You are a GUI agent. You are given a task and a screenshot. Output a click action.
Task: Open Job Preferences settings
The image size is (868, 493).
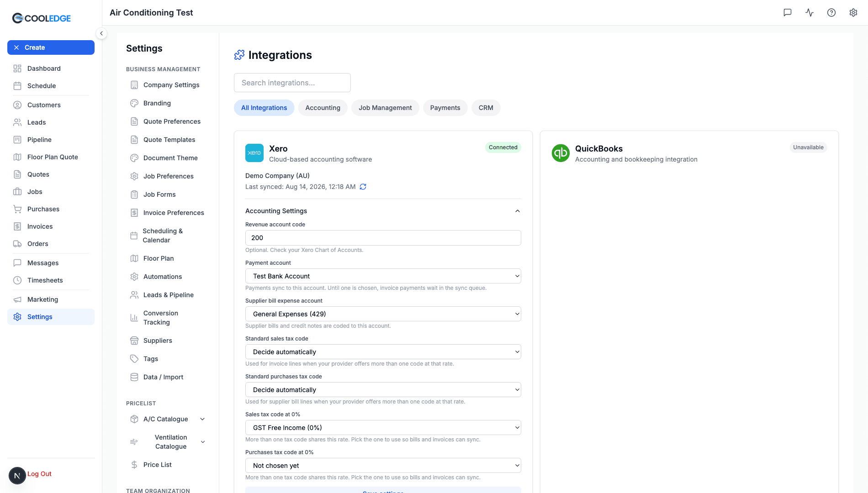coord(168,176)
